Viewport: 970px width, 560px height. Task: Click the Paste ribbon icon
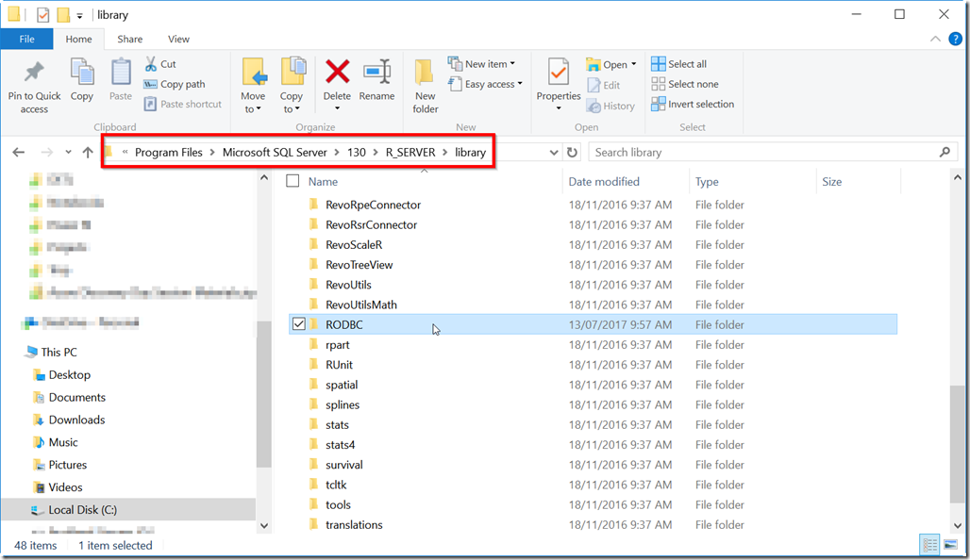(121, 73)
